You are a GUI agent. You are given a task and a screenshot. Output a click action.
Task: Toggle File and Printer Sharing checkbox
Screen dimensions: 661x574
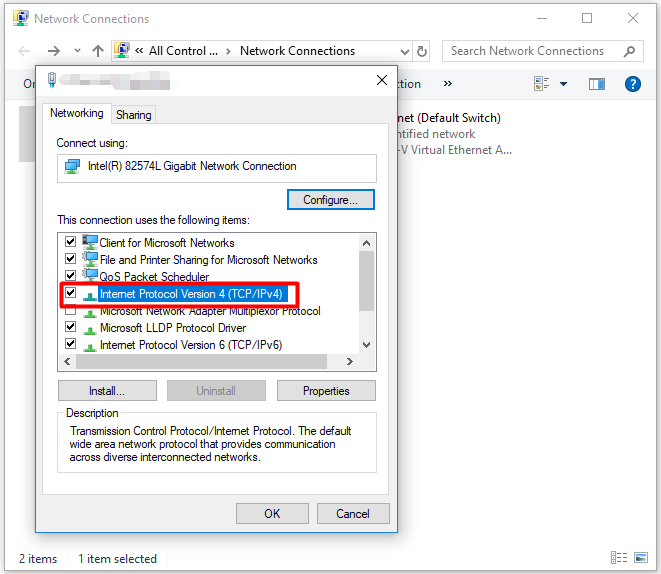[x=70, y=258]
